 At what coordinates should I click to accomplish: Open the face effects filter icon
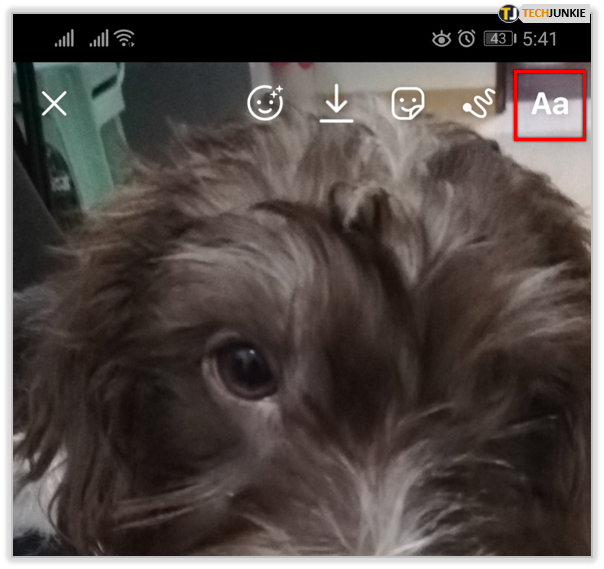[267, 103]
